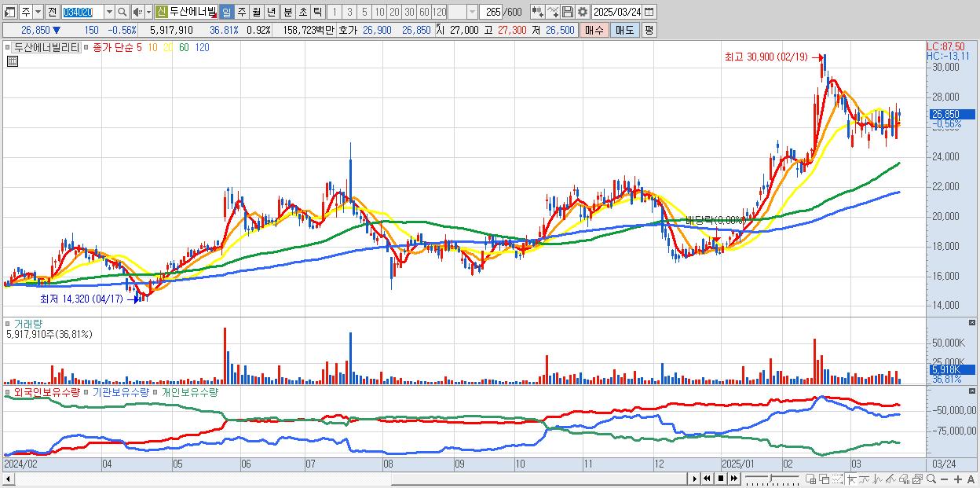Open dropdown arrow beside stock code field
This screenshot has height=488, width=980.
tap(109, 12)
